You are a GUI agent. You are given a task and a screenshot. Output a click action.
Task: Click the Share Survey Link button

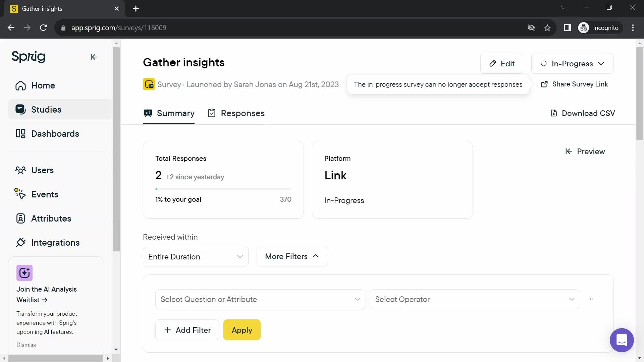[x=575, y=84]
